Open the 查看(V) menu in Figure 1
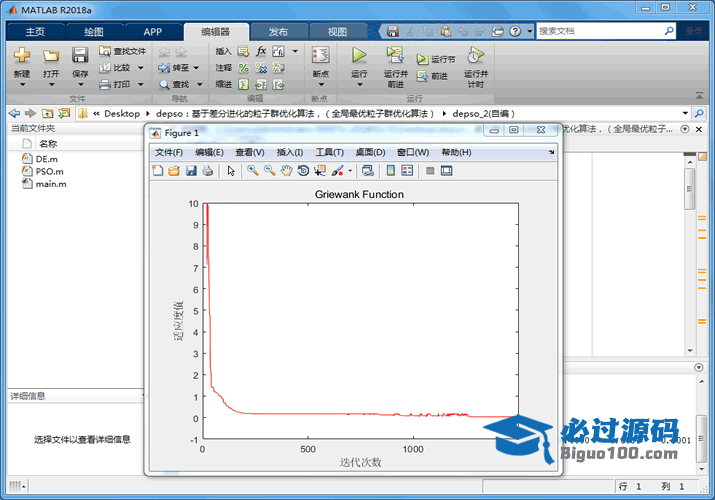The width and height of the screenshot is (715, 500). 249,152
